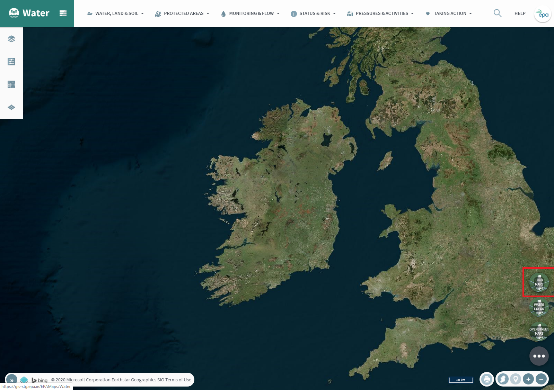Zoom in with the plus button

point(528,379)
